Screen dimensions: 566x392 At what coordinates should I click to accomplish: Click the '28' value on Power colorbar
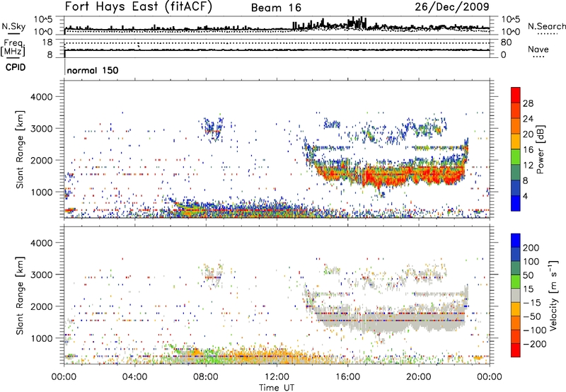pyautogui.click(x=528, y=103)
